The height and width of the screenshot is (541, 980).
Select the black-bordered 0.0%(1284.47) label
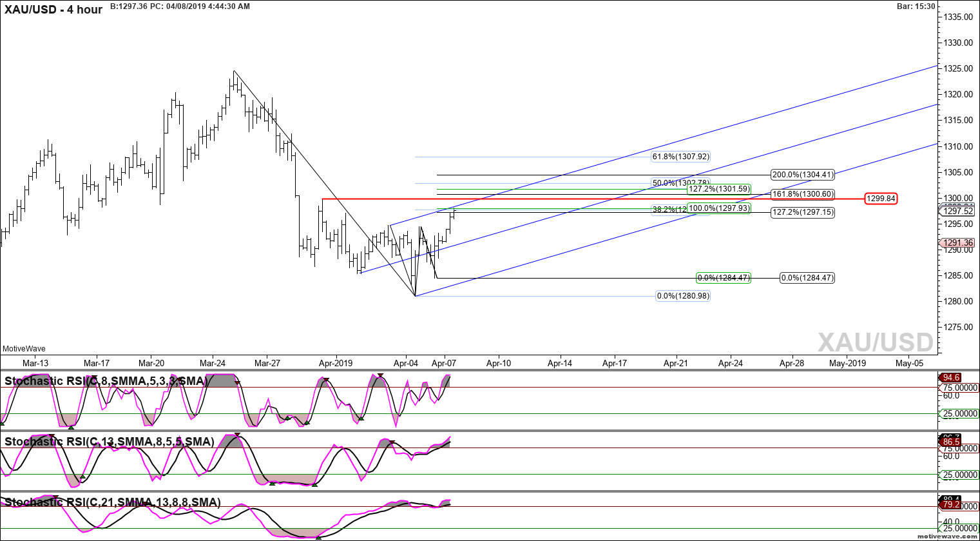click(807, 278)
